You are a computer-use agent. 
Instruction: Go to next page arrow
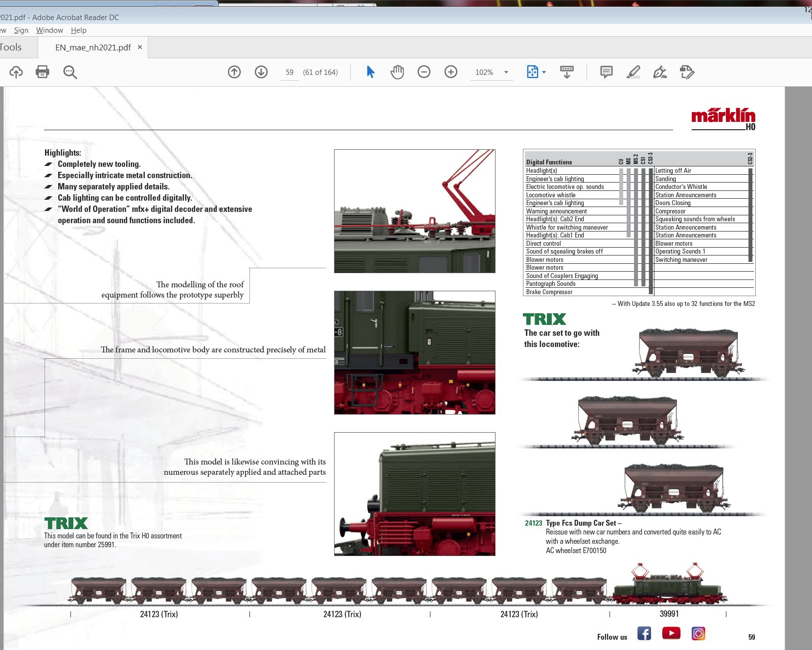click(x=261, y=72)
